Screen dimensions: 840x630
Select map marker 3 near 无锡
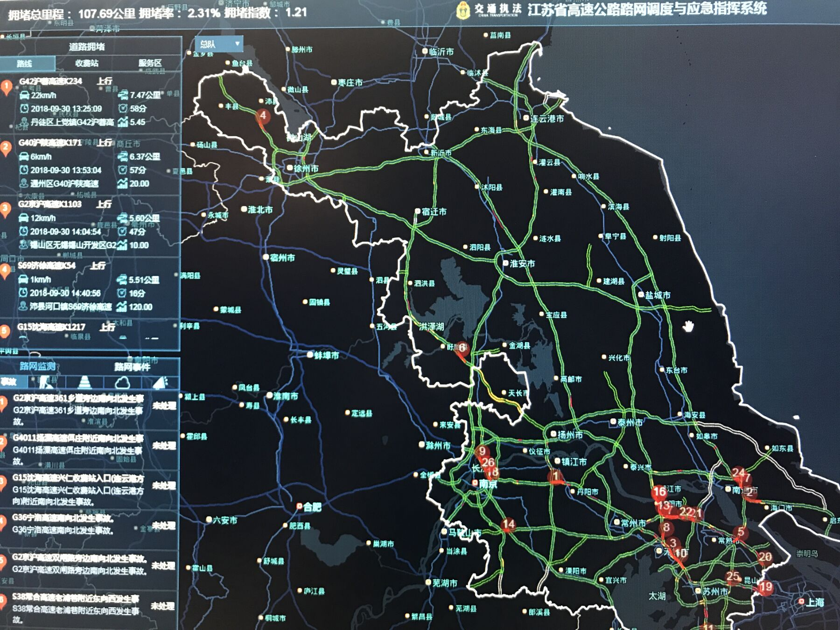[x=673, y=543]
